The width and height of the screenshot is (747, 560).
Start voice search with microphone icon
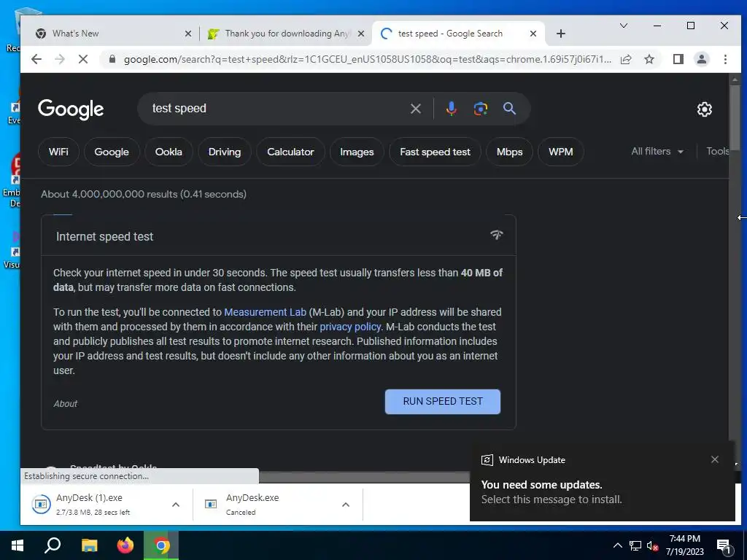tap(451, 109)
